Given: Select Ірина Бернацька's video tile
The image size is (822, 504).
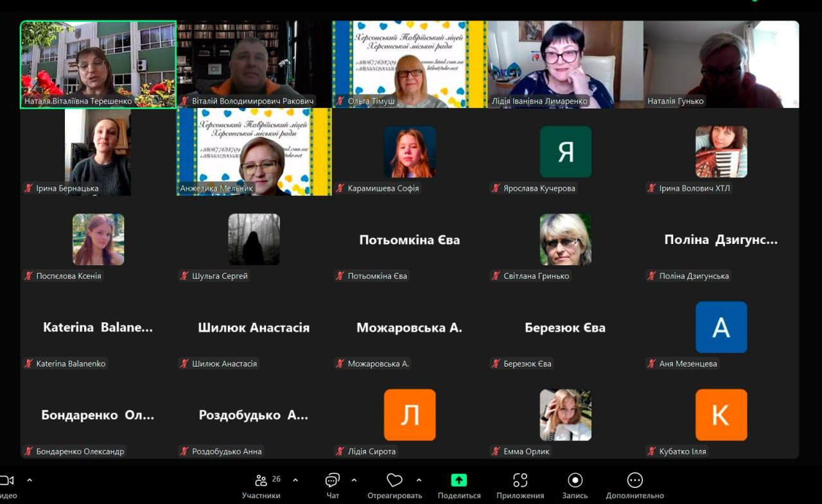Looking at the screenshot, I should (x=98, y=152).
